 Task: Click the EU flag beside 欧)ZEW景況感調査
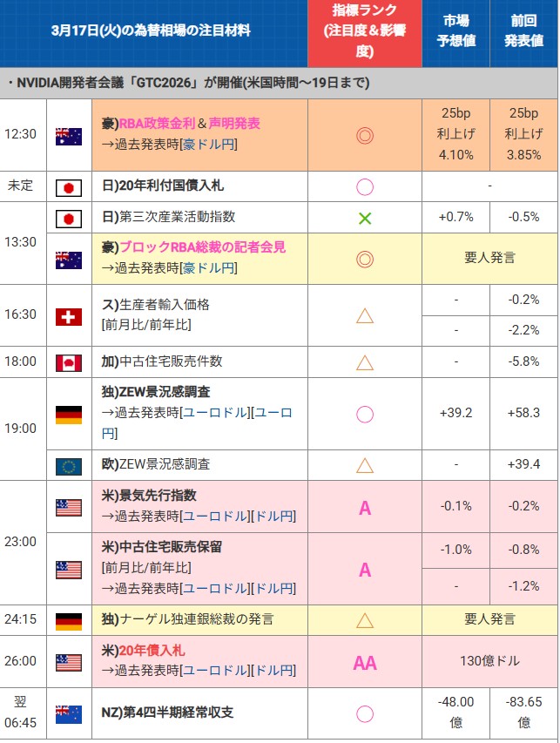tap(69, 466)
